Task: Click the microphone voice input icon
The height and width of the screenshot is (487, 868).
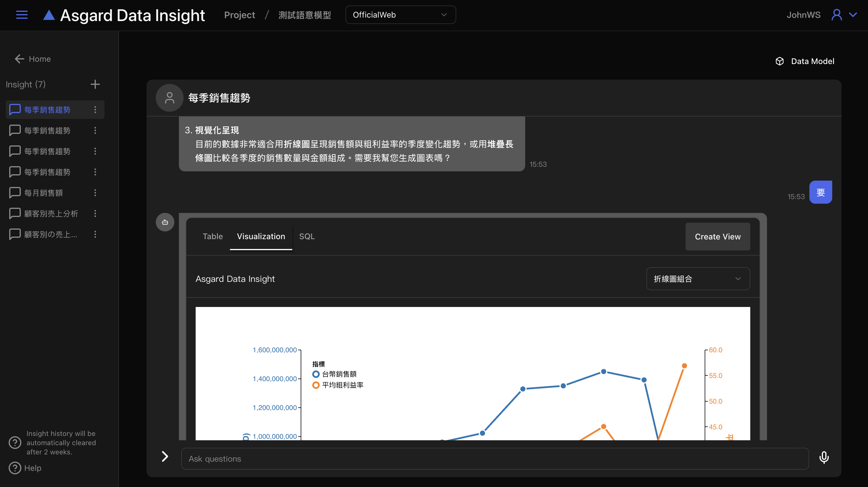Action: 824,458
